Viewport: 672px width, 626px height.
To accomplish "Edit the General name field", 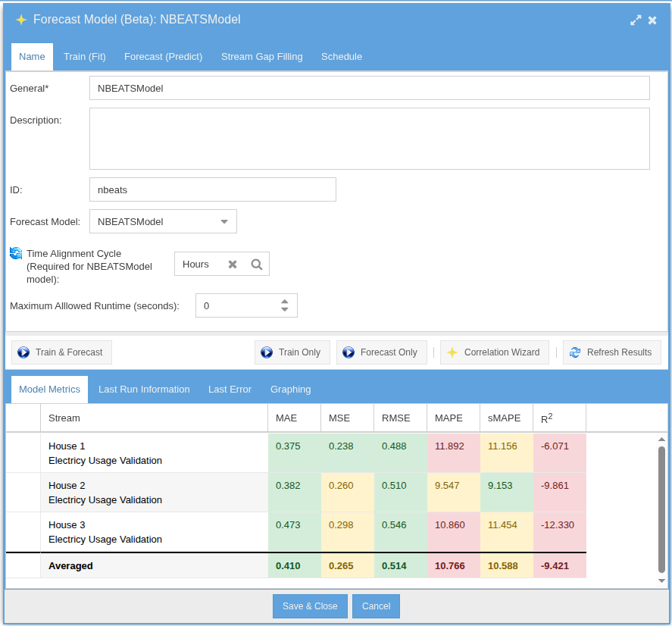I will pos(370,89).
